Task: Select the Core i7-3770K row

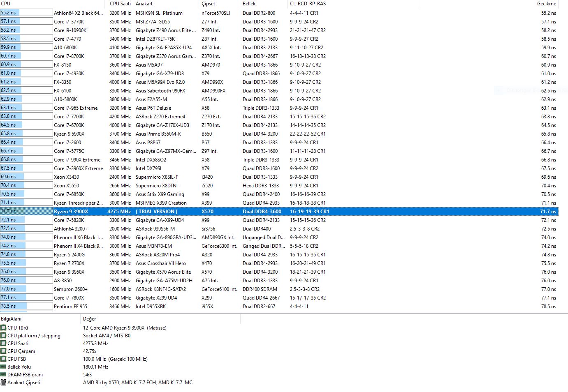Action: point(279,21)
